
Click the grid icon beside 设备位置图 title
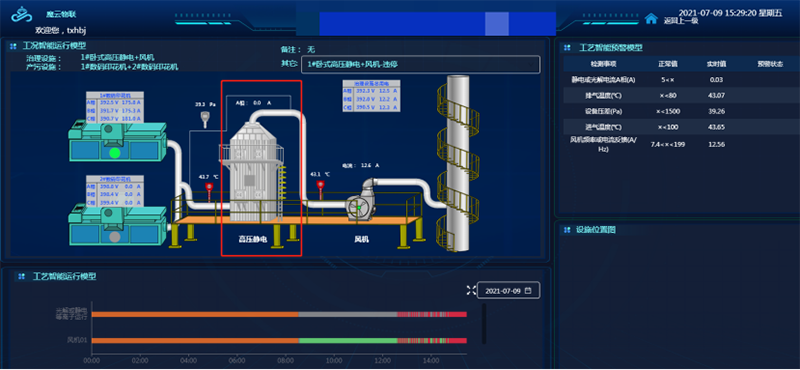click(567, 230)
